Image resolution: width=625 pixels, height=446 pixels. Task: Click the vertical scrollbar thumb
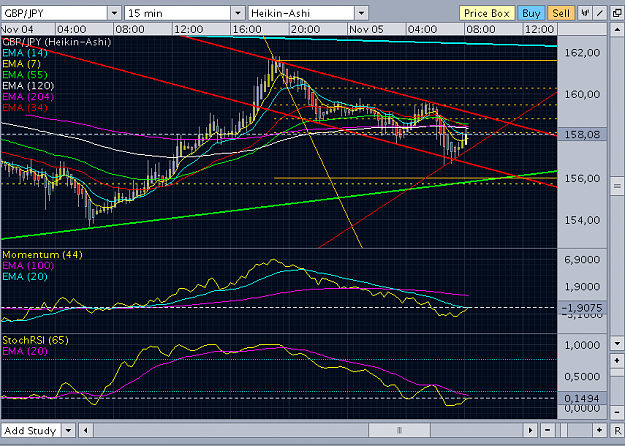(x=617, y=186)
